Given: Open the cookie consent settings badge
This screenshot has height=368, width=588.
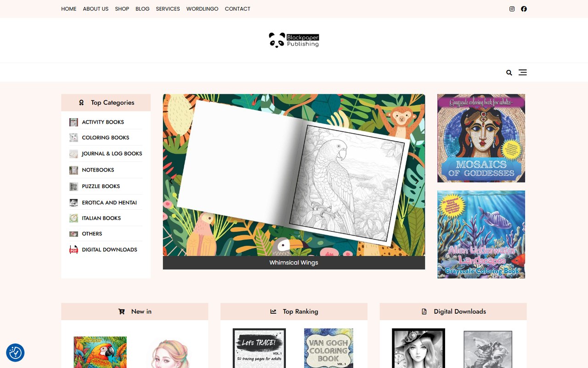Looking at the screenshot, I should point(15,353).
